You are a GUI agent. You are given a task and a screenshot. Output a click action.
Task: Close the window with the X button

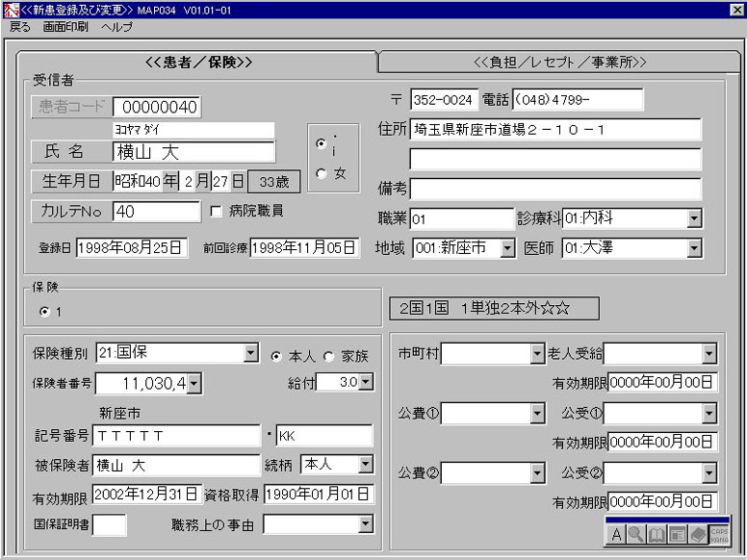pyautogui.click(x=736, y=10)
